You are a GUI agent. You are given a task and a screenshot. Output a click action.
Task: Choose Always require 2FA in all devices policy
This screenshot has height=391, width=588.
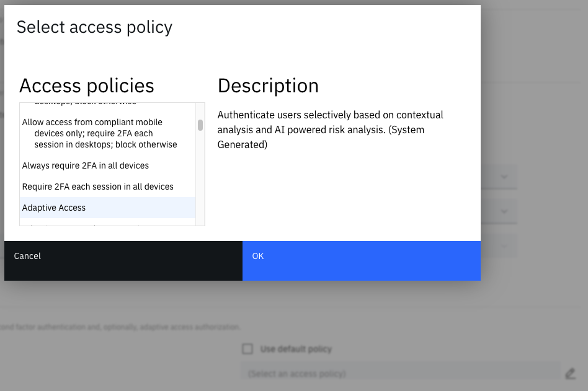tap(108, 165)
